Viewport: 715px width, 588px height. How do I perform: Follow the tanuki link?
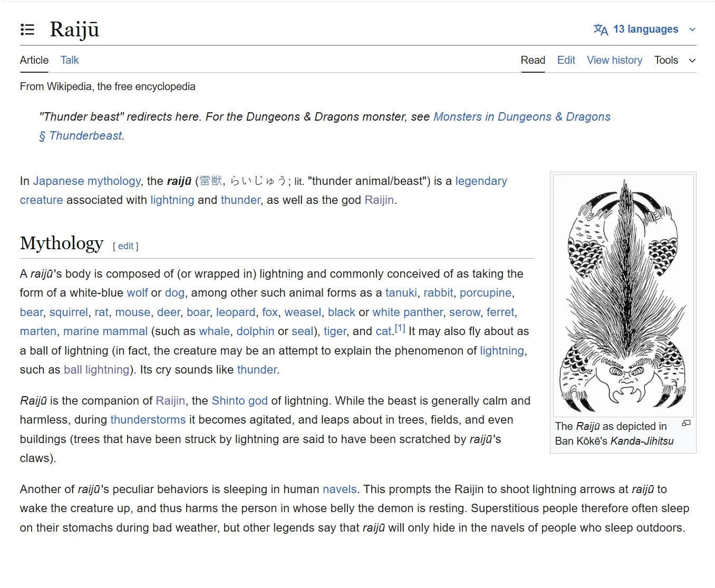point(401,293)
